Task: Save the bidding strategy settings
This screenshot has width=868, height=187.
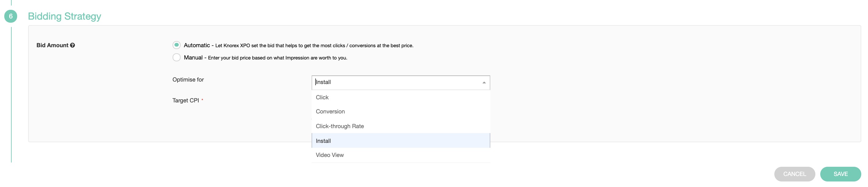Action: [840, 174]
